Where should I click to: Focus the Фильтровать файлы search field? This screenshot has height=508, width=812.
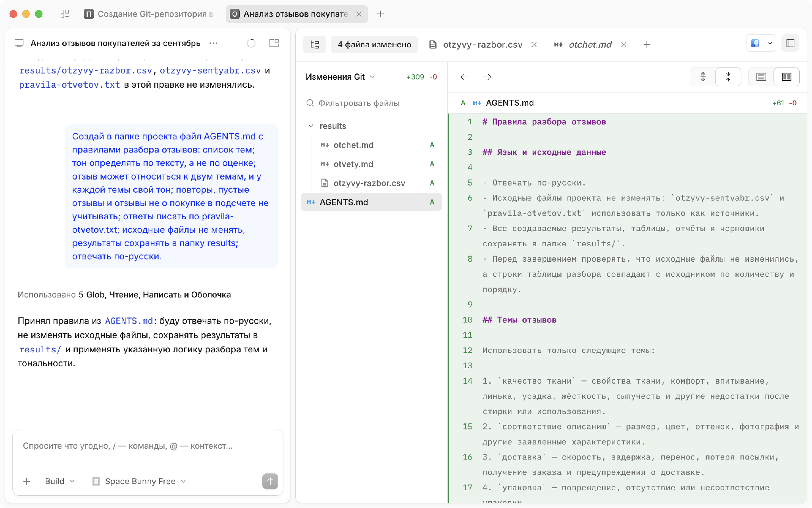371,103
